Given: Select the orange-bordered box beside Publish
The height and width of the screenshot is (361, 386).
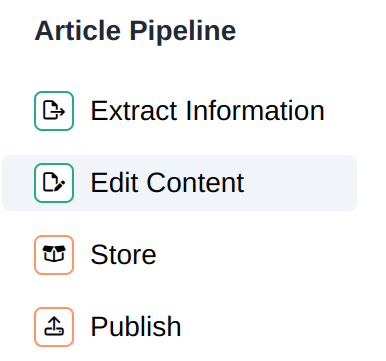Looking at the screenshot, I should click(x=54, y=327).
